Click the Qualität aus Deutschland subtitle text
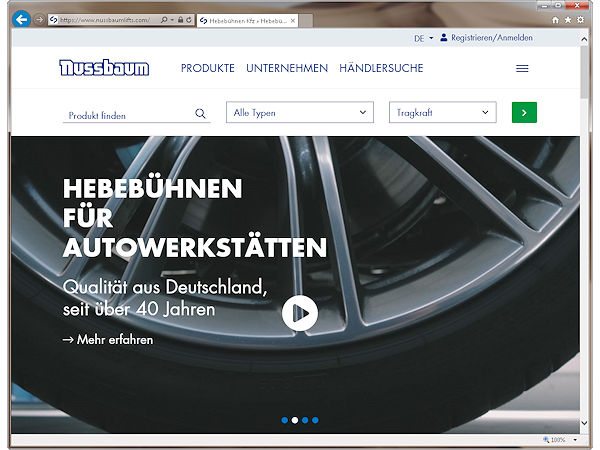The image size is (600, 450). [165, 298]
